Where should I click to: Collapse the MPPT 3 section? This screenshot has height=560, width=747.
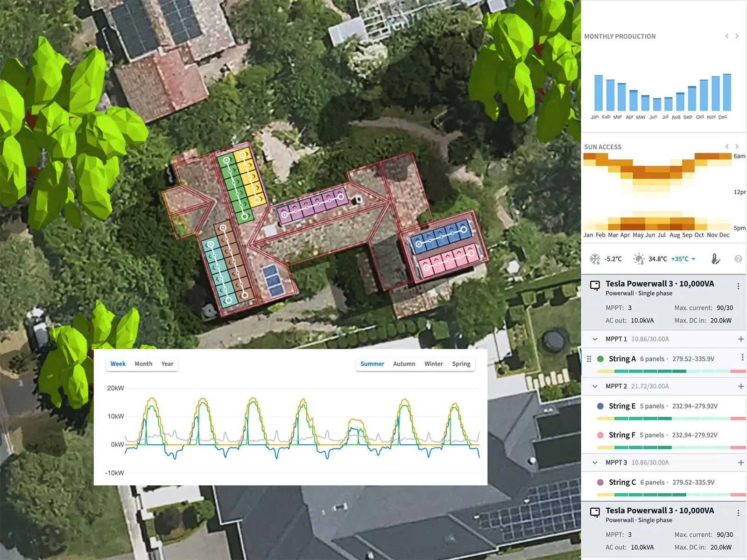(595, 462)
